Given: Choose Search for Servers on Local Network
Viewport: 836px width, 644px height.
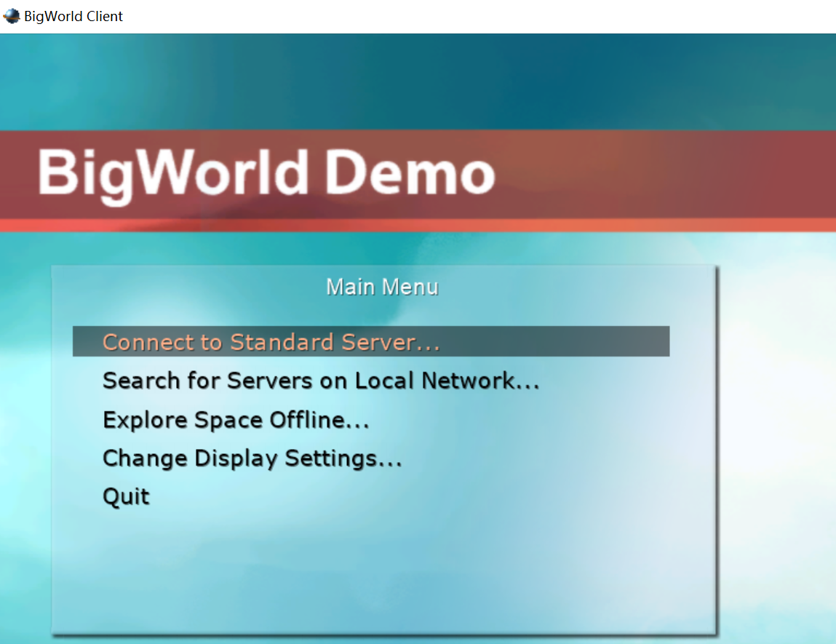Looking at the screenshot, I should [321, 381].
